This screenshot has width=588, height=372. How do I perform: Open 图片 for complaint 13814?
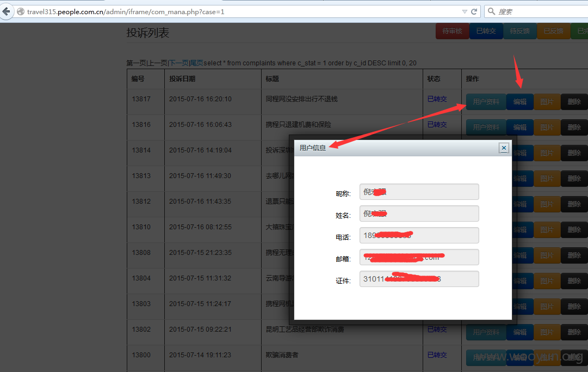click(x=547, y=153)
